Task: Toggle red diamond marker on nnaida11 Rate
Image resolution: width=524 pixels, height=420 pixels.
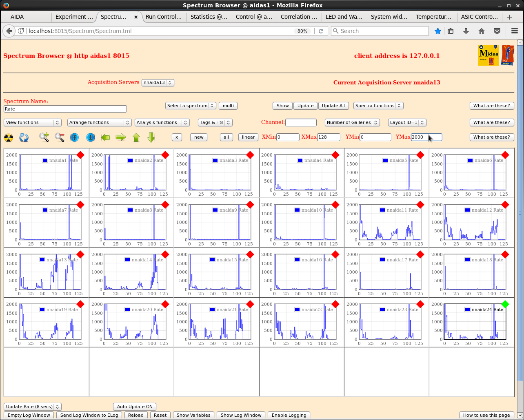Action: tap(420, 205)
